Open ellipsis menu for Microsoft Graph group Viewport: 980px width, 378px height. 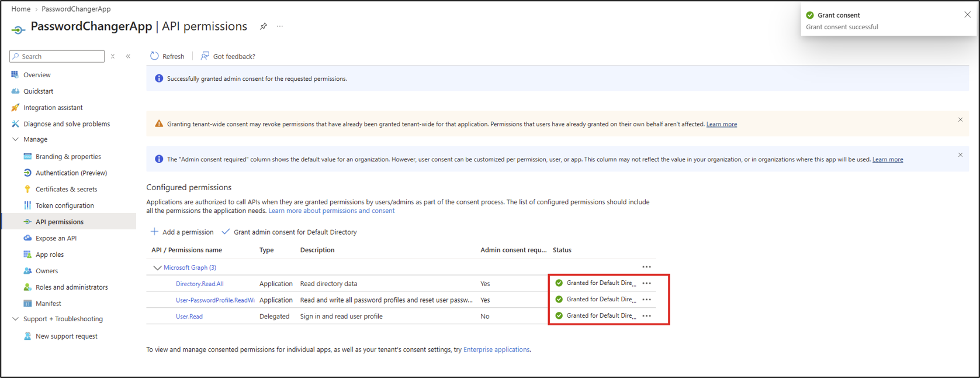pyautogui.click(x=646, y=267)
